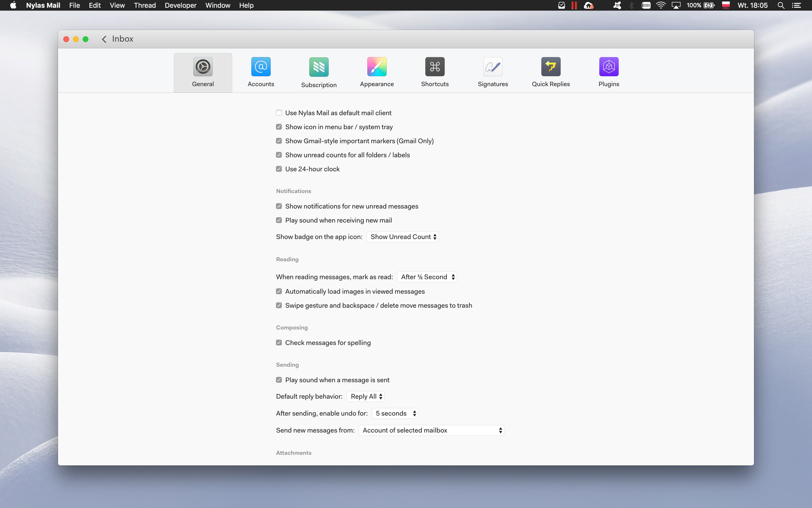Image resolution: width=812 pixels, height=508 pixels.
Task: Open the Shortcuts command-key icon
Action: (435, 67)
